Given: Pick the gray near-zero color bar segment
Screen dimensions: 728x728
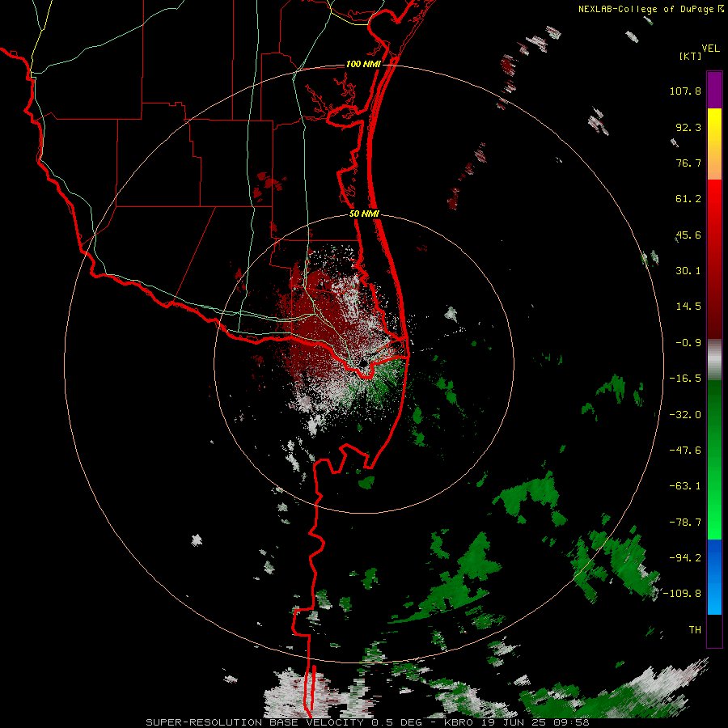Looking at the screenshot, I should coord(714,358).
